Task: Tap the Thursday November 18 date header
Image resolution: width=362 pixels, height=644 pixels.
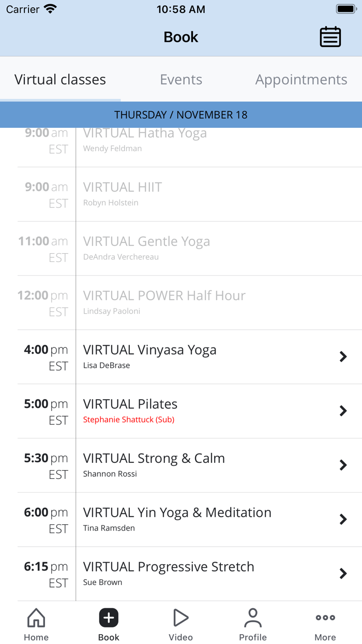Action: tap(181, 115)
